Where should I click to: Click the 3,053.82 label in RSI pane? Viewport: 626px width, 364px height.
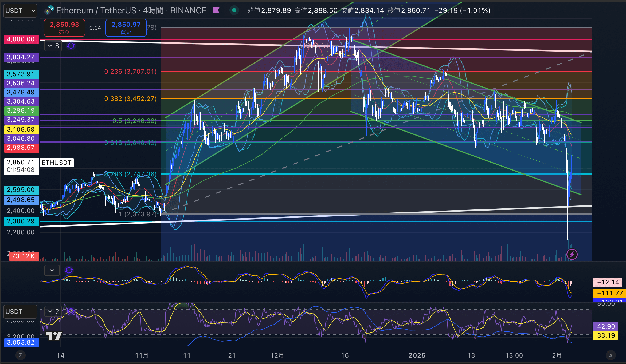point(21,342)
